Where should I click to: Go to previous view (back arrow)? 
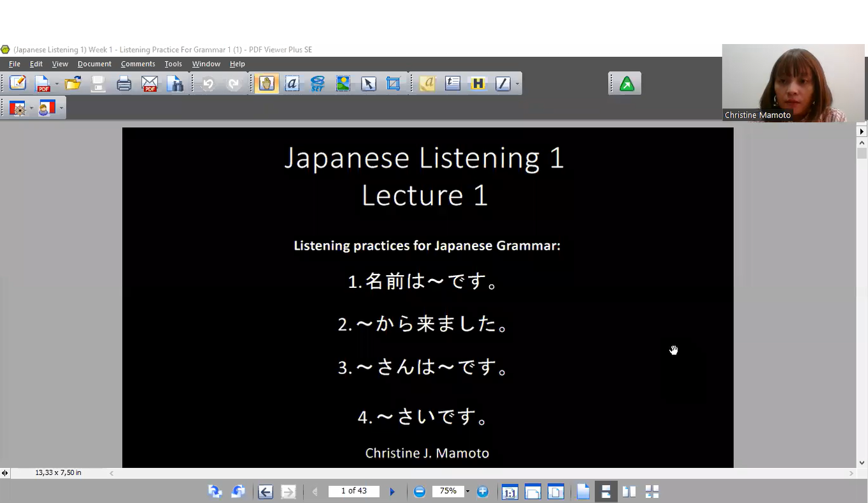(x=266, y=492)
